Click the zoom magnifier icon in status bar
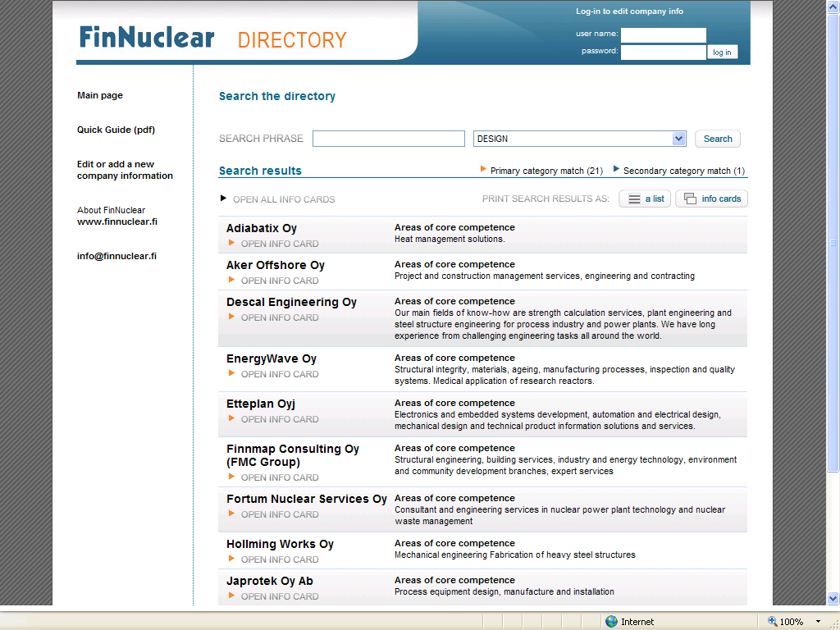Viewport: 840px width, 630px height. pos(772,622)
